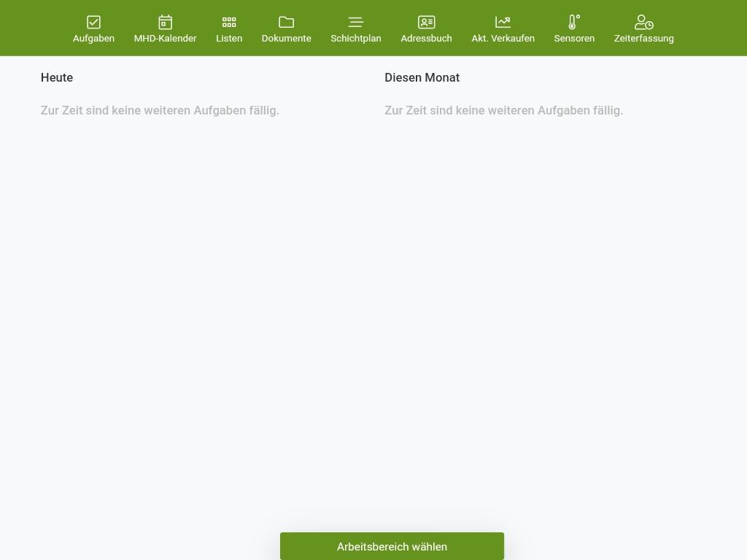Click the Arbeitsbereich wählen button
747x560 pixels.
(x=392, y=546)
